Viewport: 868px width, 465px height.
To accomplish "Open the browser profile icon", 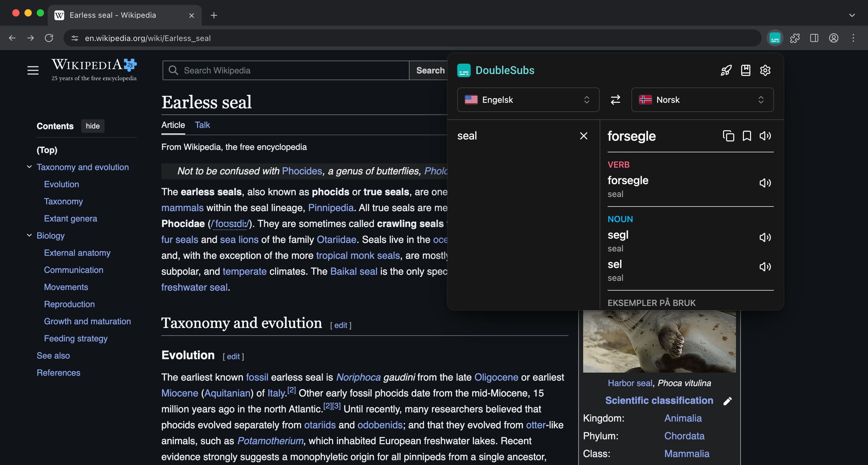I will pyautogui.click(x=834, y=38).
